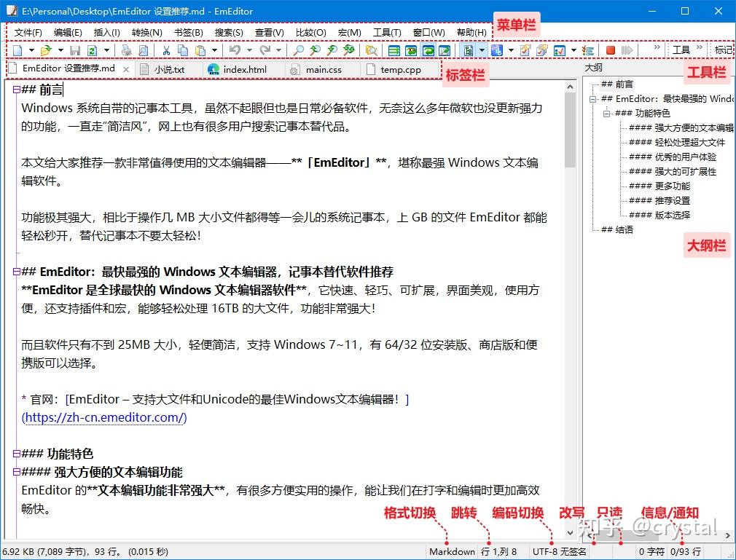Enable the No Wrap mode
The width and height of the screenshot is (736, 560).
[x=394, y=50]
